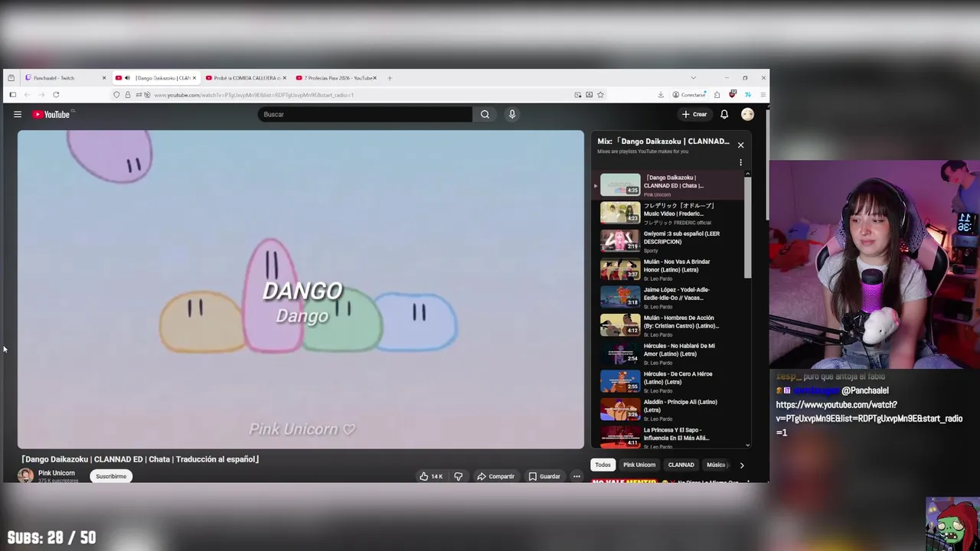980x551 pixels.
Task: Select the Música filter chip
Action: click(x=717, y=465)
